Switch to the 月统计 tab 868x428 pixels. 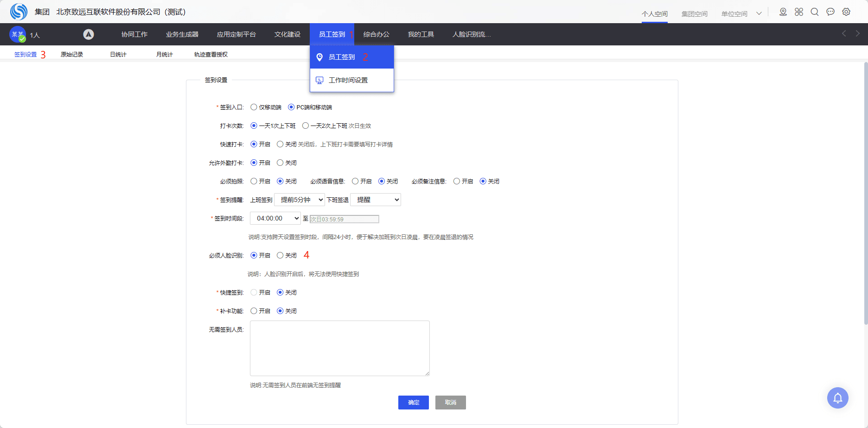point(165,54)
